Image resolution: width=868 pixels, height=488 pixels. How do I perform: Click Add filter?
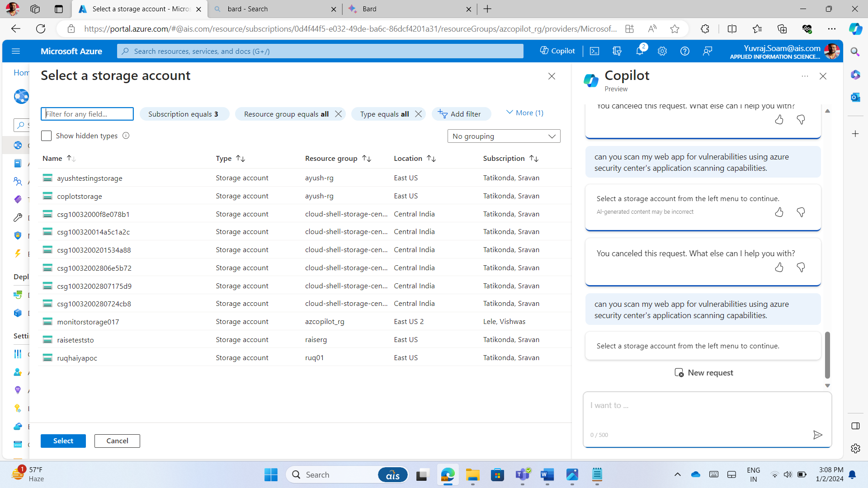pyautogui.click(x=461, y=114)
